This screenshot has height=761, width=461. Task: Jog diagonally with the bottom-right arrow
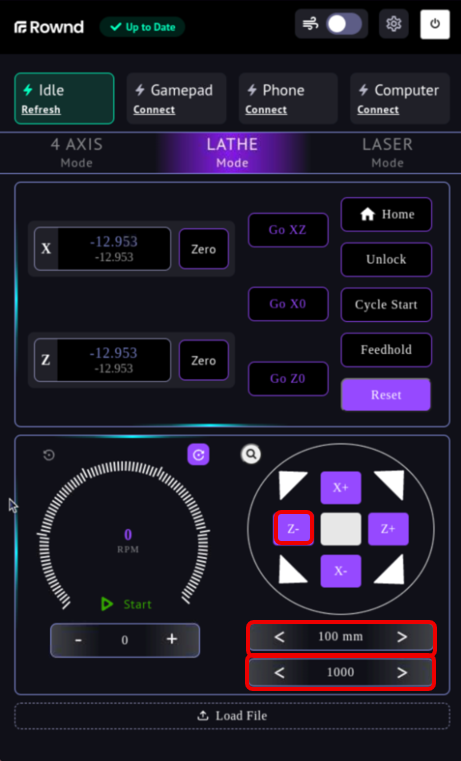pos(390,569)
